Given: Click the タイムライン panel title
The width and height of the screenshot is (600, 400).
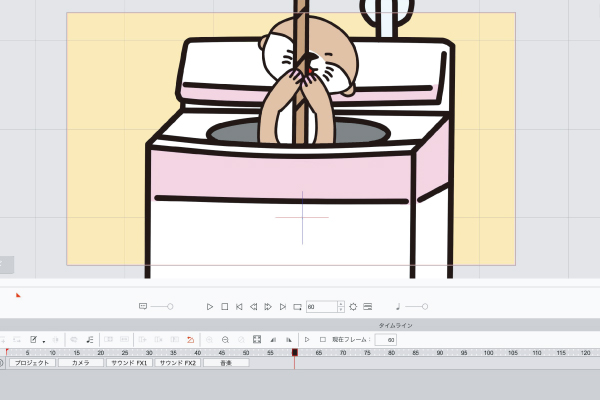Looking at the screenshot, I should click(395, 325).
